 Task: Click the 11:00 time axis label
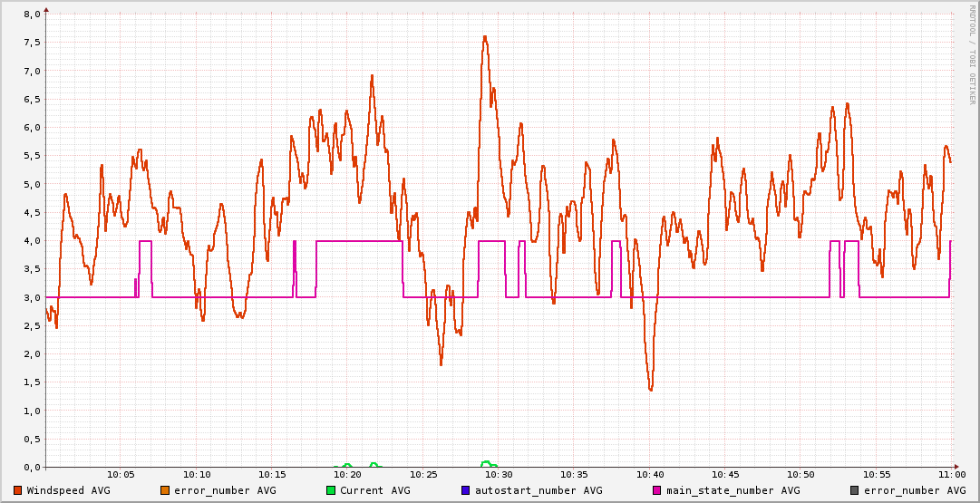951,474
